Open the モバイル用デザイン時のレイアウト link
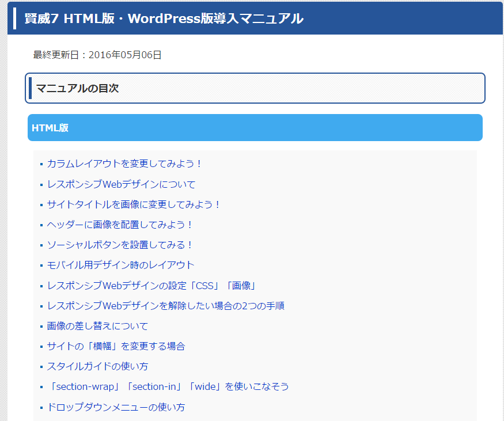 click(120, 265)
